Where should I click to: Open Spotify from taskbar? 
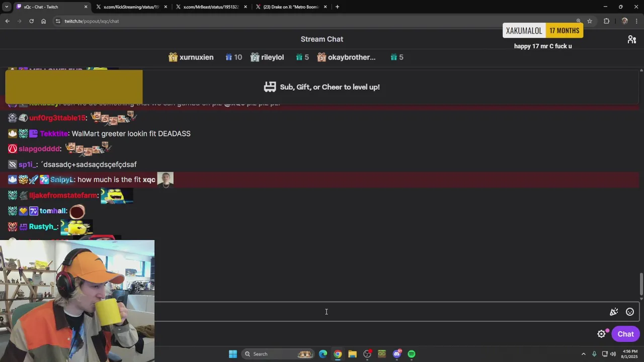[x=412, y=354]
